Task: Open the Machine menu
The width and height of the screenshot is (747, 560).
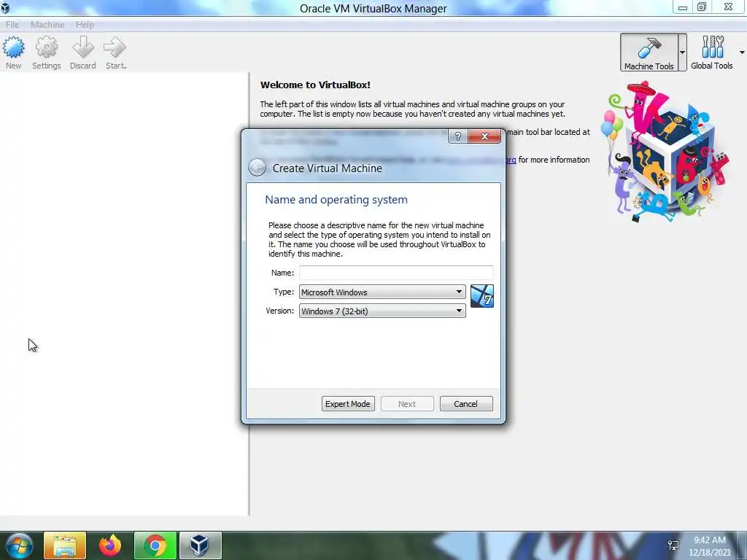Action: (x=47, y=25)
